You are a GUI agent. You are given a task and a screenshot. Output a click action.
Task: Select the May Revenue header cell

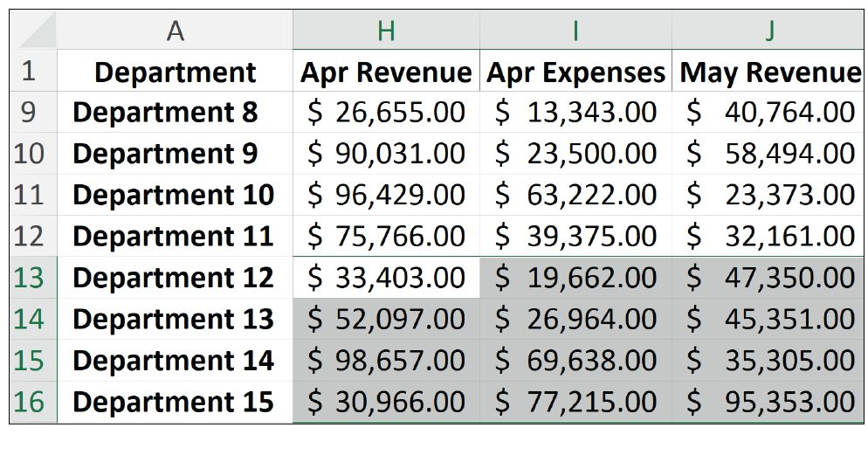pos(768,72)
